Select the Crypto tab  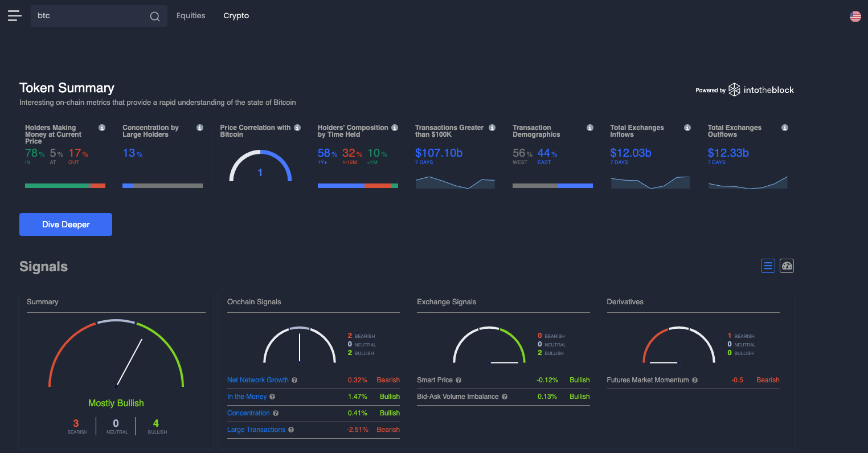pos(236,15)
